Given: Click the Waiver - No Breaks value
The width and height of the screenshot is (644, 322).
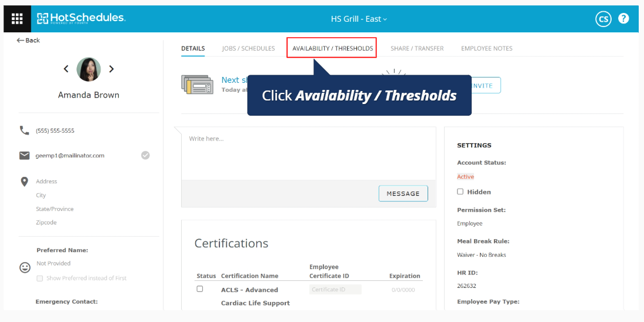Looking at the screenshot, I should pyautogui.click(x=481, y=255).
